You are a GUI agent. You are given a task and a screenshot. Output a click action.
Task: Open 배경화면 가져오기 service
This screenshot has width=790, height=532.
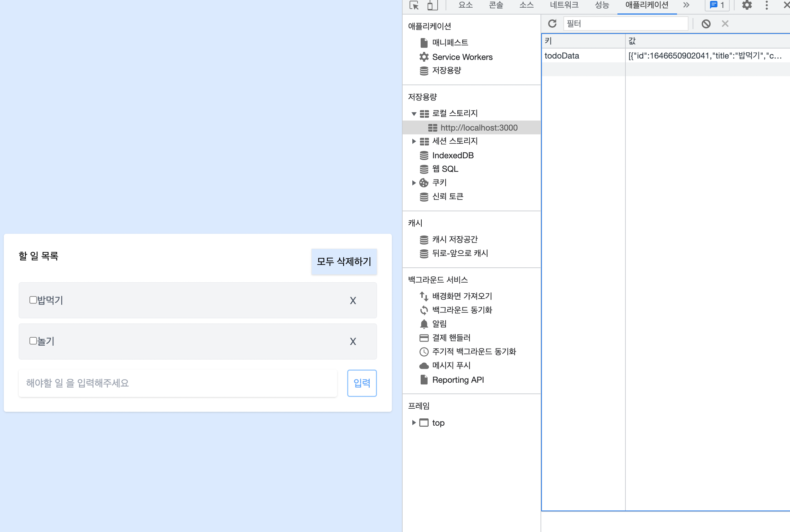pyautogui.click(x=462, y=296)
